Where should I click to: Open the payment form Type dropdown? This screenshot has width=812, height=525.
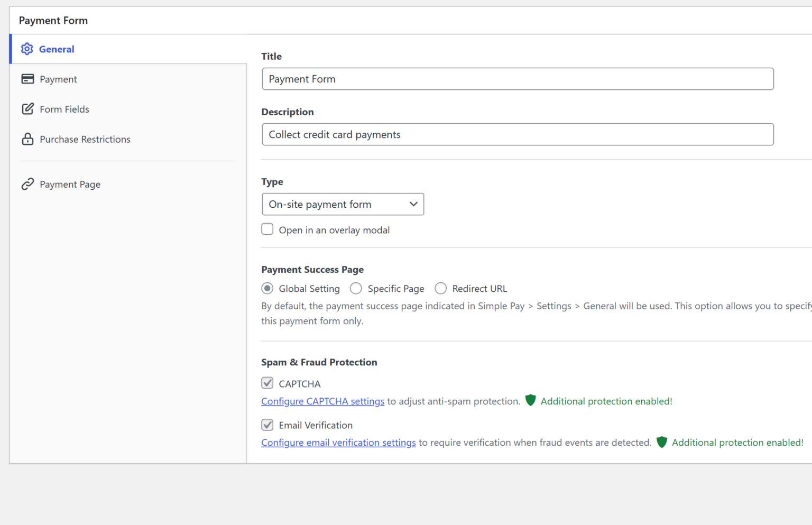click(x=343, y=204)
